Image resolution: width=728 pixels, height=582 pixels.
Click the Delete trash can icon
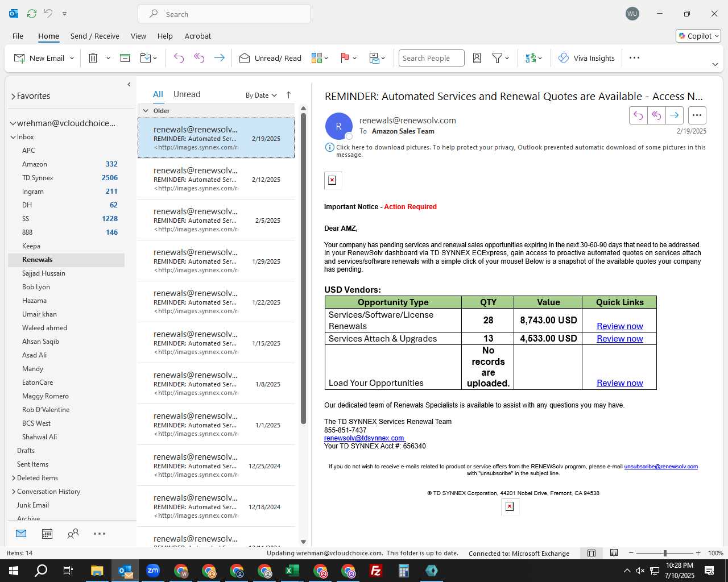(93, 58)
